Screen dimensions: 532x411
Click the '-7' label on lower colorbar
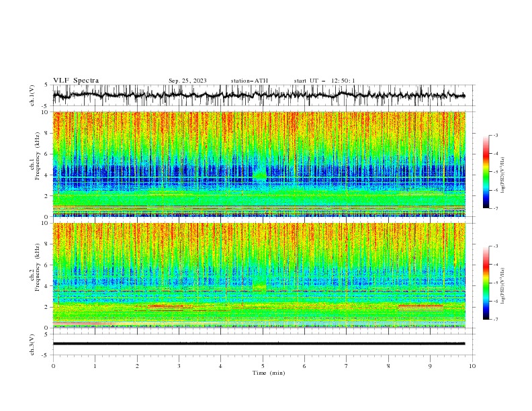[x=495, y=320]
